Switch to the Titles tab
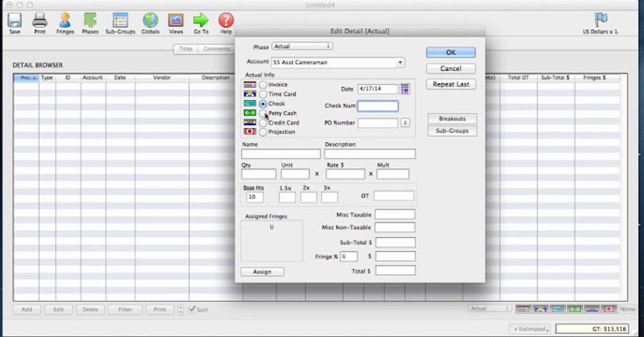Screen dimensions: 644x337 186,49
